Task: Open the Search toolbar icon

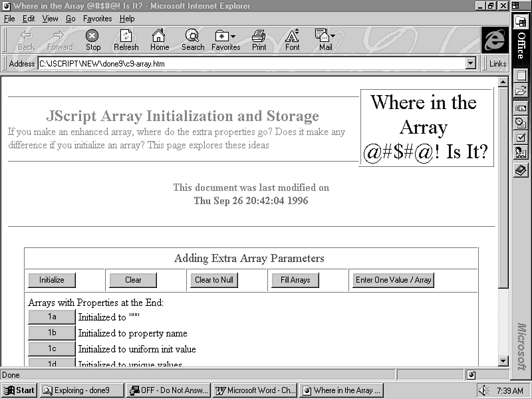Action: click(x=193, y=36)
